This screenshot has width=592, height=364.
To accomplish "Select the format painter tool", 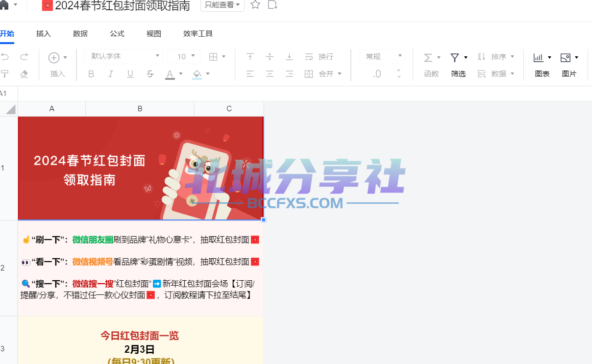I will point(5,74).
